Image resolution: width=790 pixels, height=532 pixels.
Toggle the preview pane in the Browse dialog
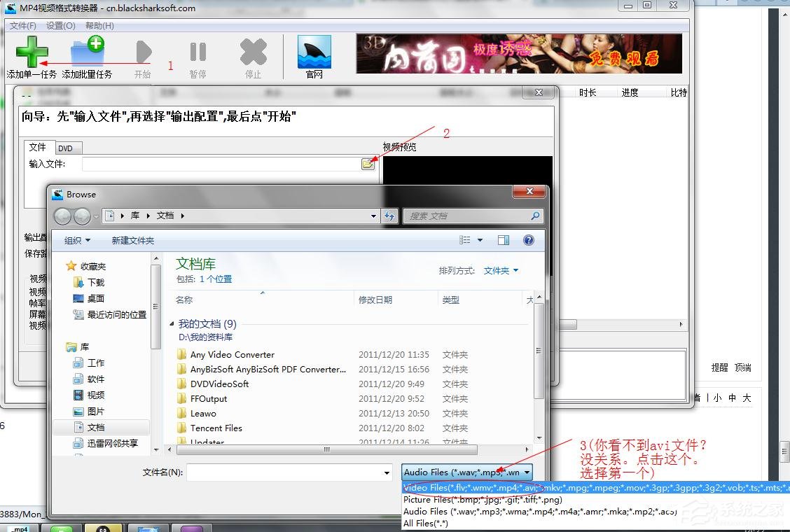tap(503, 240)
